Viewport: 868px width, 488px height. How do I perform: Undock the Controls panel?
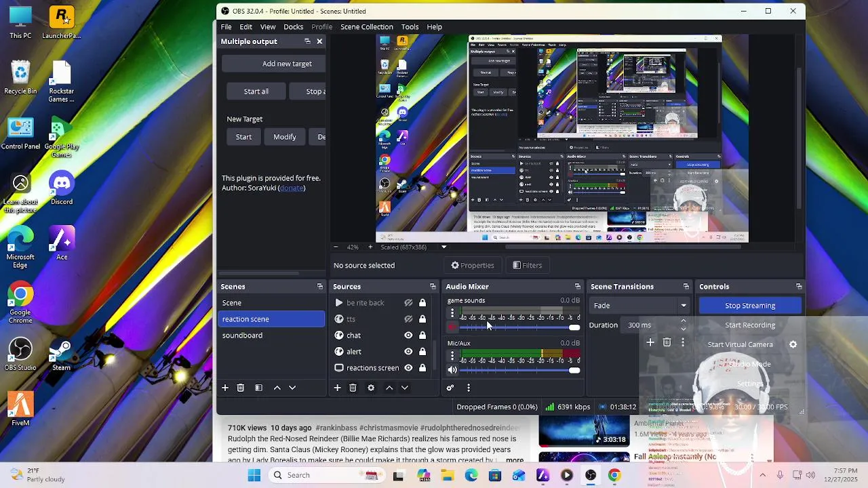799,287
